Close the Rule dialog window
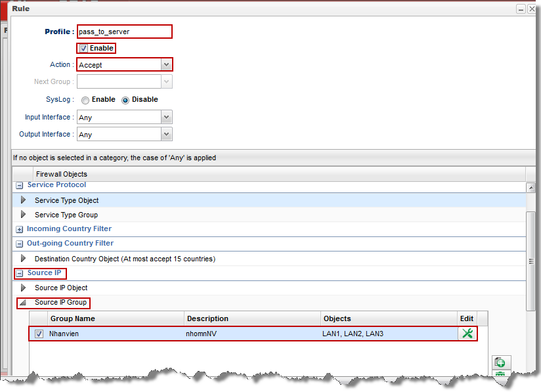Screen dimensions: 541x392 pyautogui.click(x=532, y=9)
